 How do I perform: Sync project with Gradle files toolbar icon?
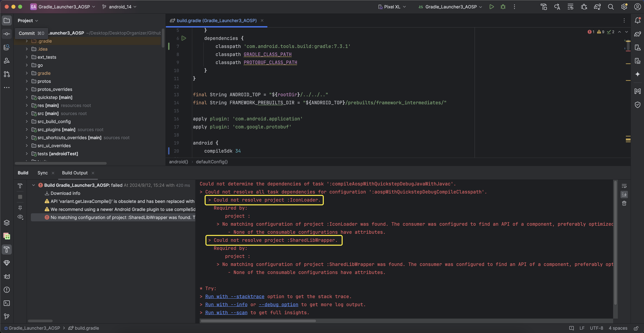[597, 7]
